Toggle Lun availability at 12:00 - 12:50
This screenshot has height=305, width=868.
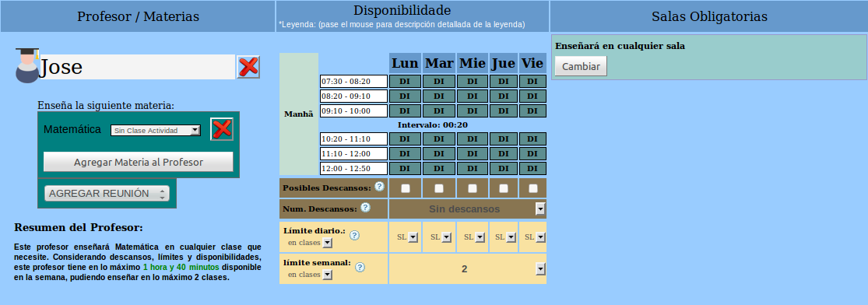(406, 168)
